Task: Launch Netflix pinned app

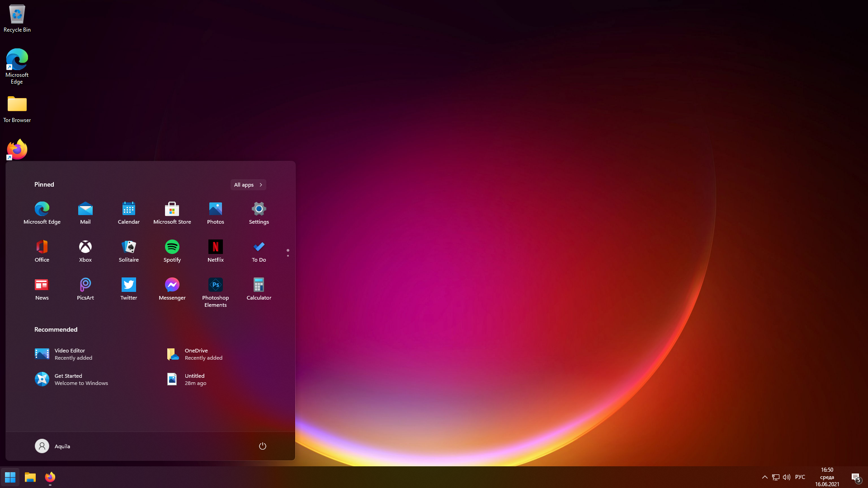Action: tap(215, 250)
